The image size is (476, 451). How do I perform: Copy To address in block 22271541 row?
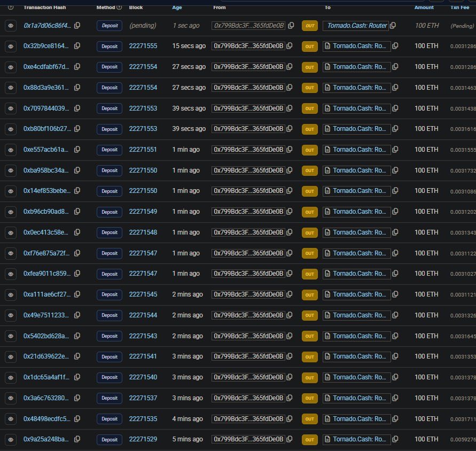click(x=395, y=356)
